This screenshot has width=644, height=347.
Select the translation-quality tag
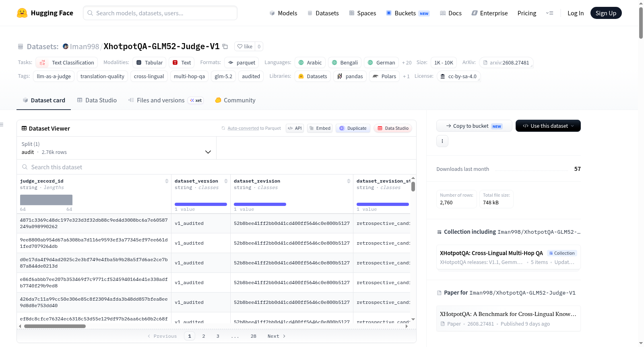[102, 76]
